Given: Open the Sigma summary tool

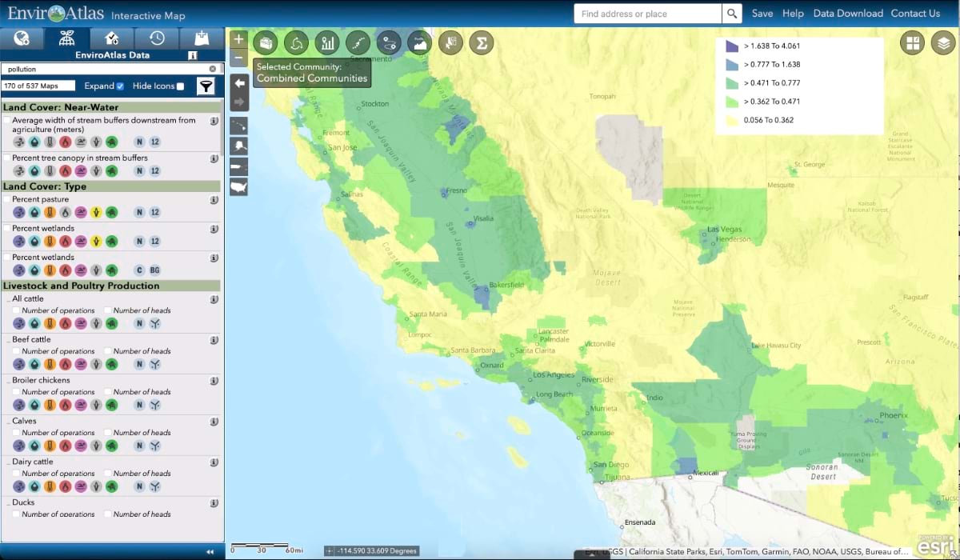Looking at the screenshot, I should [x=480, y=42].
